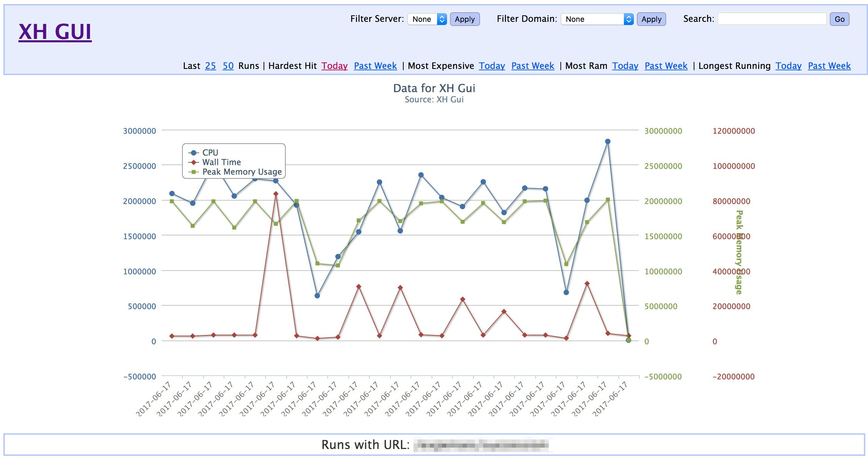Select the lowest CPU dip data point
This screenshot has height=464, width=868.
(x=317, y=295)
